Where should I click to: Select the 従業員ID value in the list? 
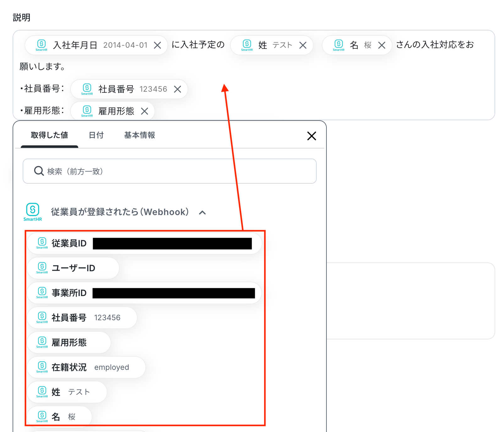[144, 243]
